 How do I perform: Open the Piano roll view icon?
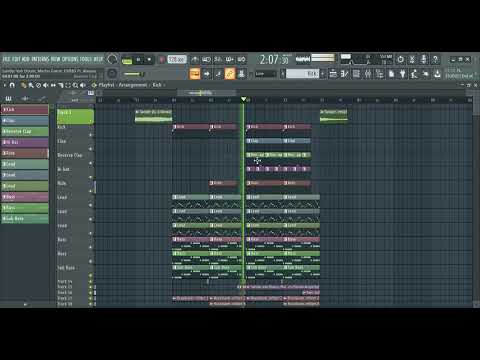coord(345,74)
